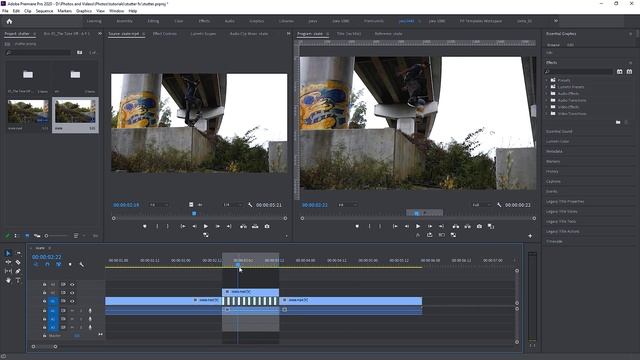The height and width of the screenshot is (360, 640).
Task: Open the Sequence menu
Action: point(44,11)
